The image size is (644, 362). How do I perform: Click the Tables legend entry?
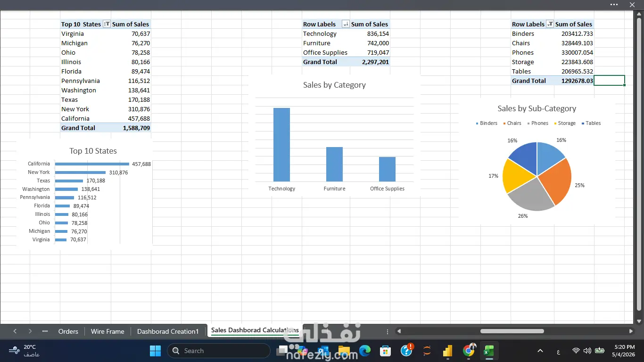(591, 123)
